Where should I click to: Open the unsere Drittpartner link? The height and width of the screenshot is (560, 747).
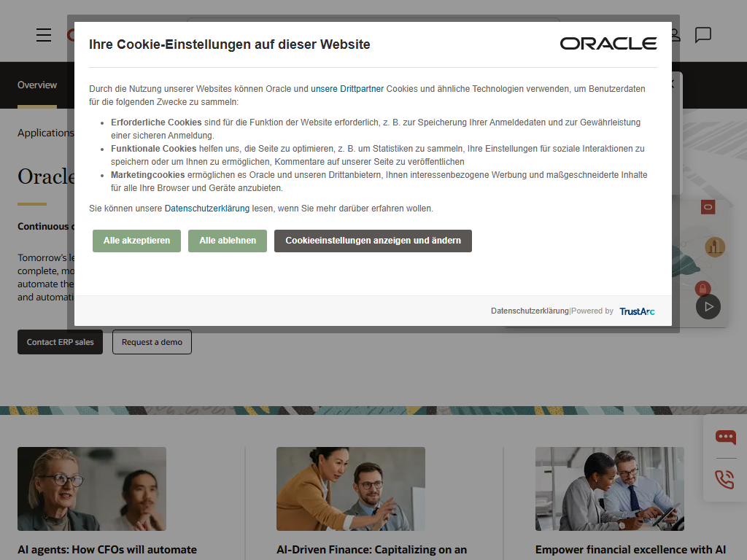click(347, 89)
